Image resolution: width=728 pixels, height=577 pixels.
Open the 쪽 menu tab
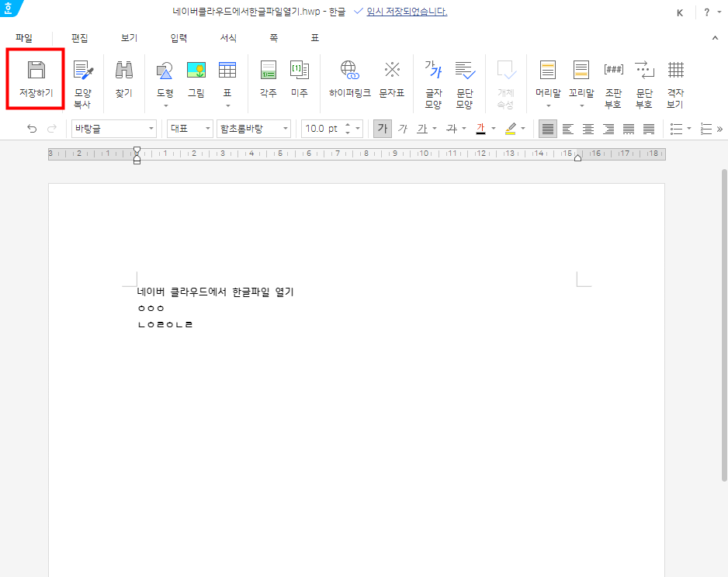click(273, 38)
